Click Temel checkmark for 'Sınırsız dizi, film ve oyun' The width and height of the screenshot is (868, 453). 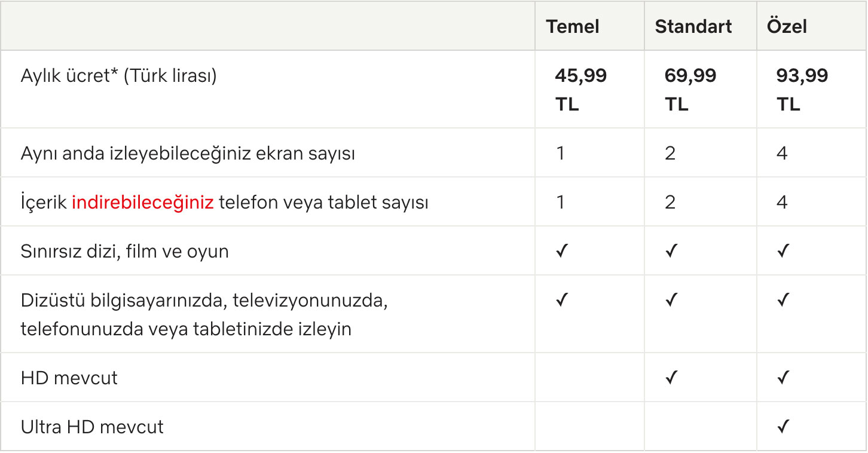pyautogui.click(x=561, y=251)
